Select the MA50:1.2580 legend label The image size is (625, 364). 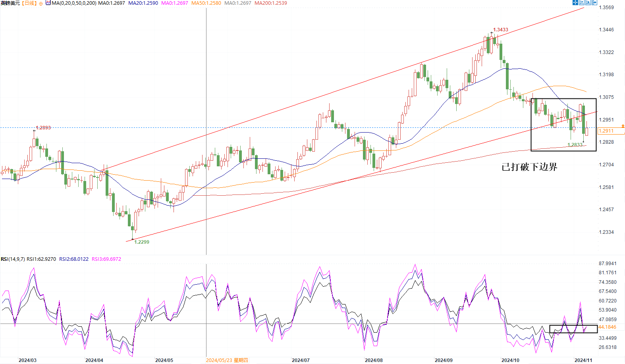[206, 3]
